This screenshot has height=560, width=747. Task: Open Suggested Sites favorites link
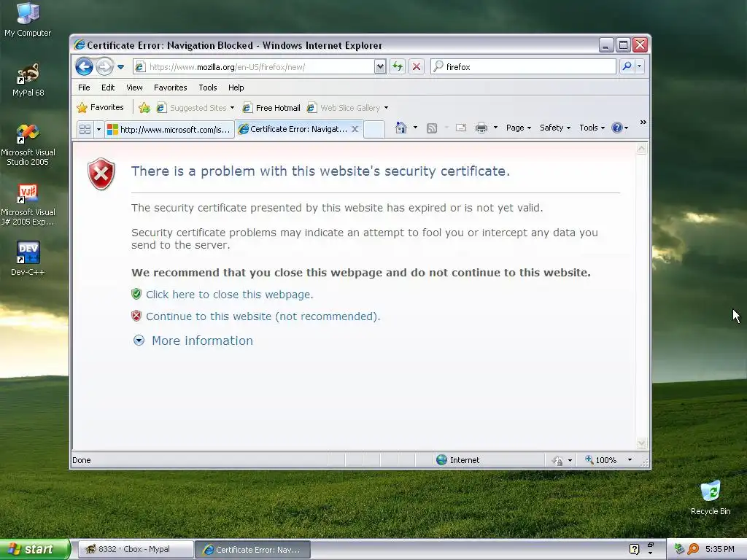coord(192,108)
